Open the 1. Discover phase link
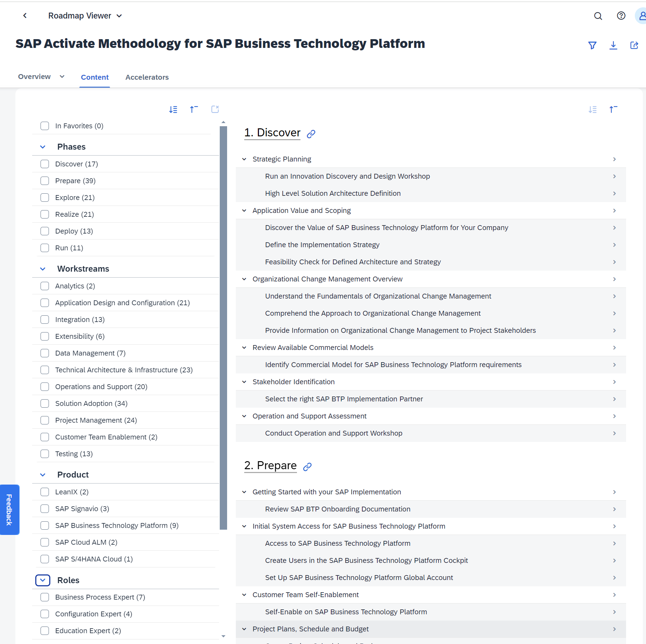The height and width of the screenshot is (644, 646). tap(272, 133)
